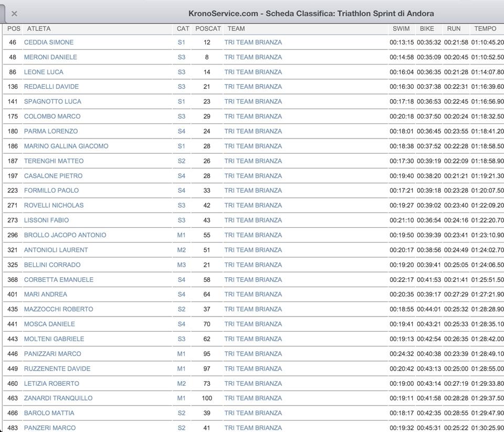Click category S1 for CEDDIA SIMONE

click(182, 43)
